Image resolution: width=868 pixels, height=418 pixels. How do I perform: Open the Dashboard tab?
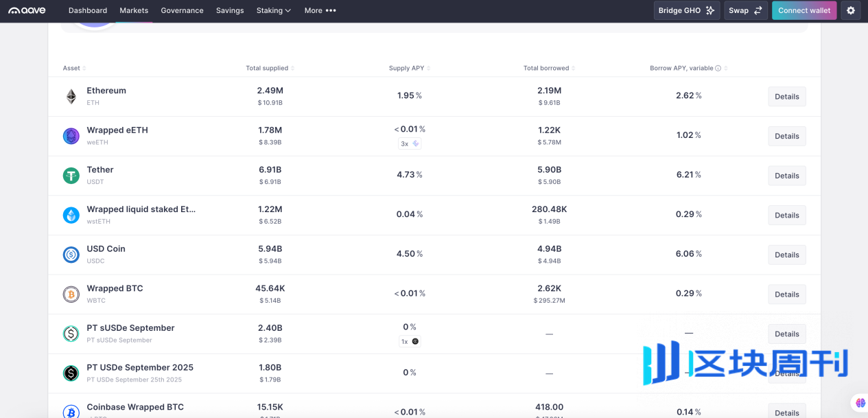(x=88, y=10)
